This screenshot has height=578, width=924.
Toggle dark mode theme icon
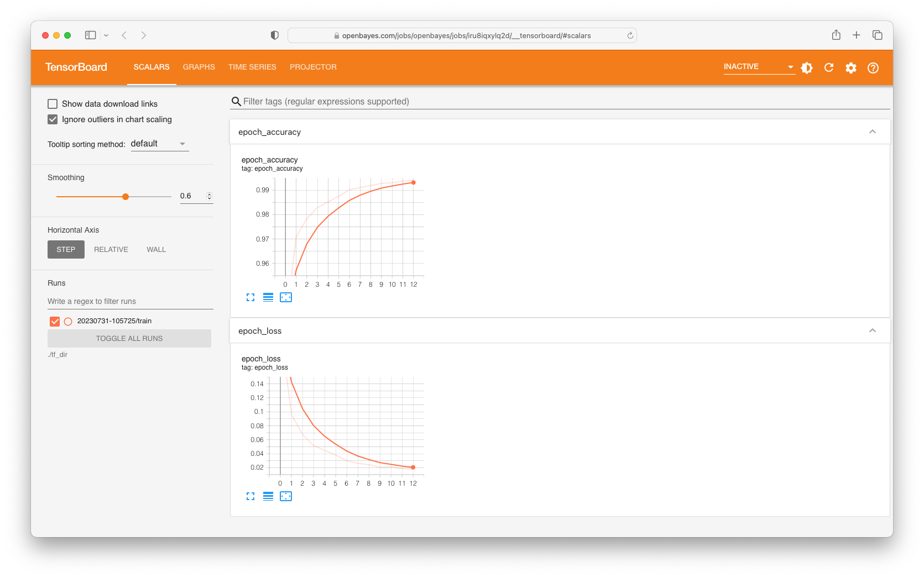click(x=807, y=68)
